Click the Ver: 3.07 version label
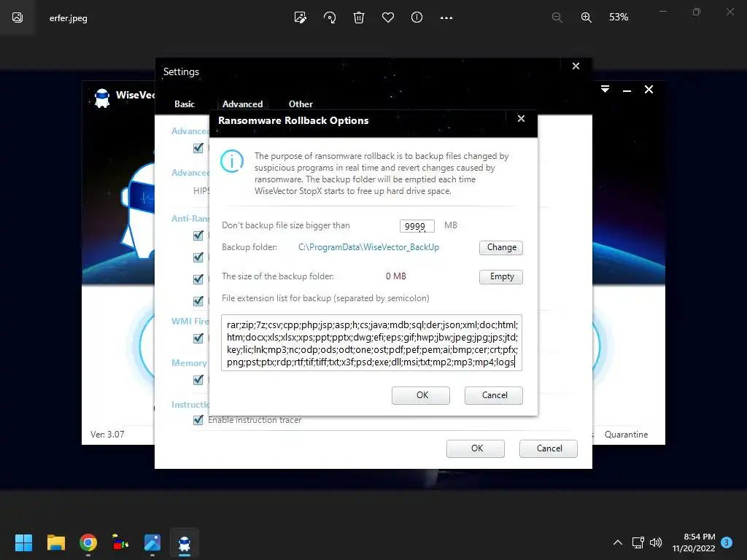This screenshot has width=747, height=560. click(x=107, y=435)
